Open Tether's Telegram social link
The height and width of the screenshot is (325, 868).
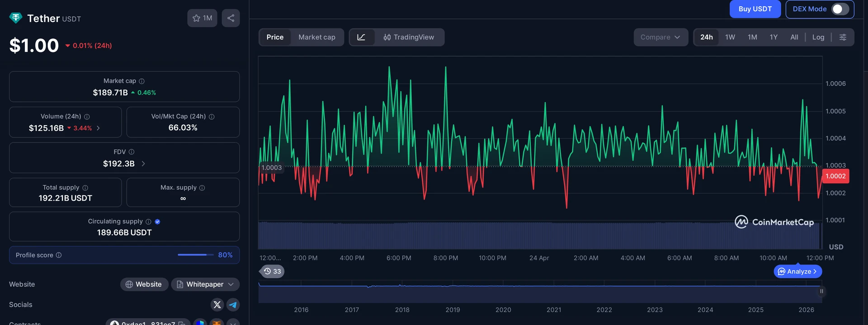tap(233, 305)
